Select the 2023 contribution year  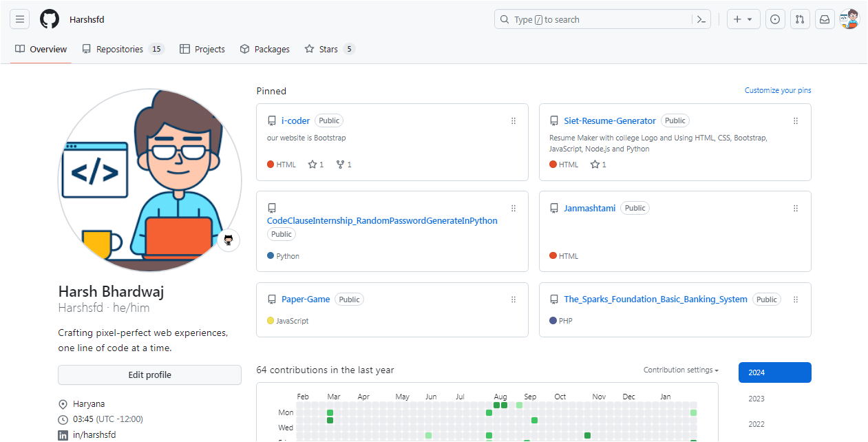click(x=775, y=399)
